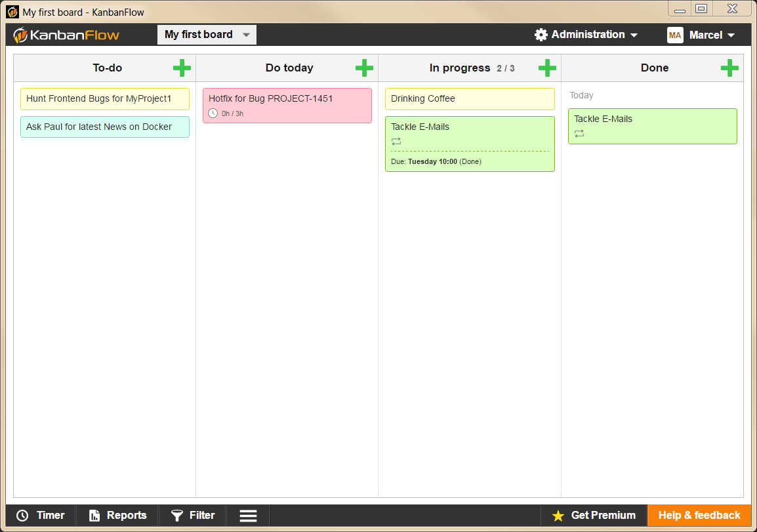
Task: Click the Get Premium button
Action: click(594, 516)
